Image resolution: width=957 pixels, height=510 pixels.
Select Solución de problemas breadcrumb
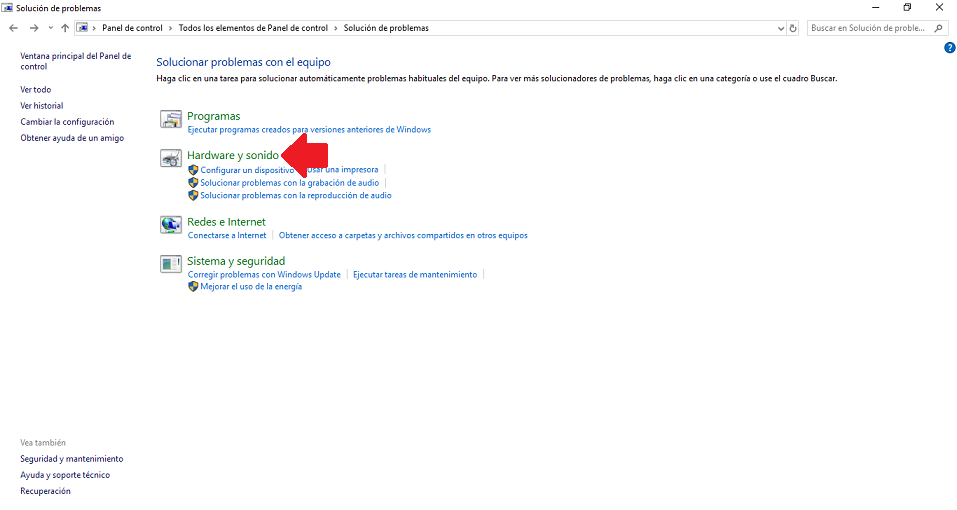[x=386, y=28]
